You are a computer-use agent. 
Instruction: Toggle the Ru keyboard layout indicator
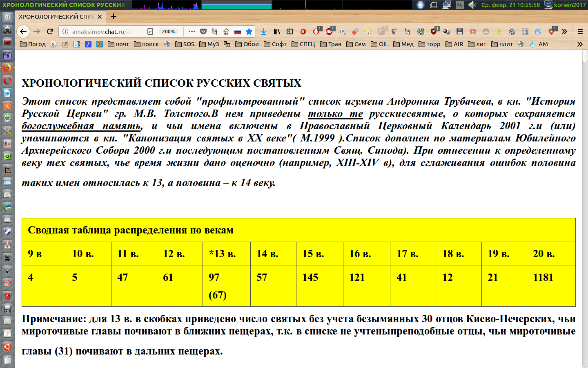460,4
